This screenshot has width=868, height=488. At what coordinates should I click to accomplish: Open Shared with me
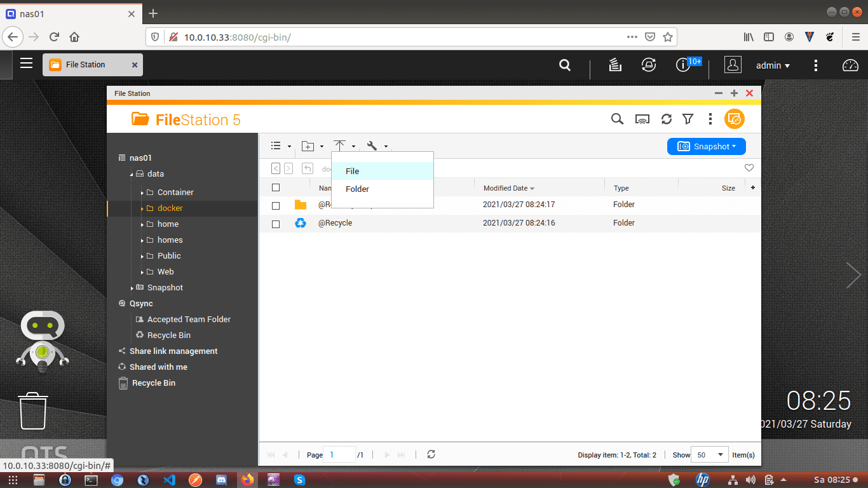click(158, 367)
